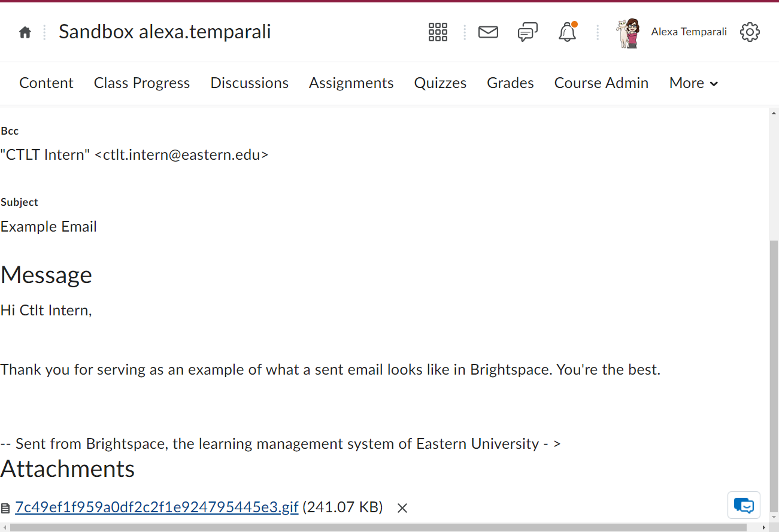Open the floating chat widget button
Screen dimensions: 779x532
pos(744,505)
